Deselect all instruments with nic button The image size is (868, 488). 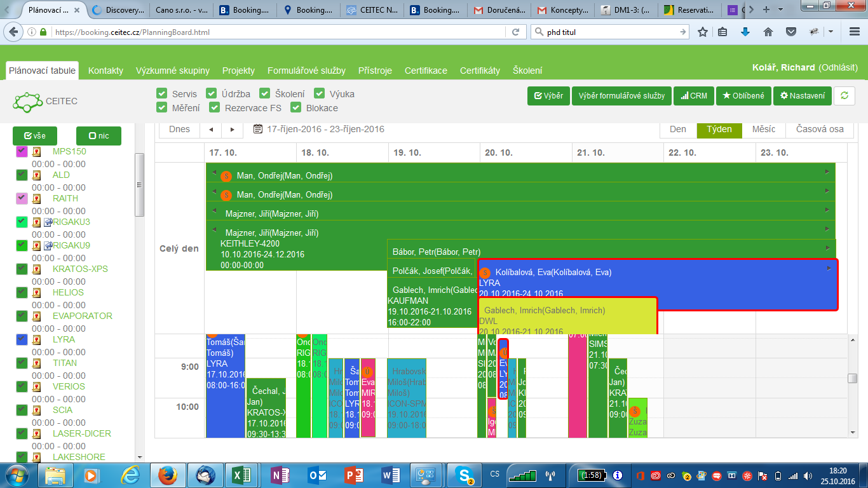[x=98, y=136]
